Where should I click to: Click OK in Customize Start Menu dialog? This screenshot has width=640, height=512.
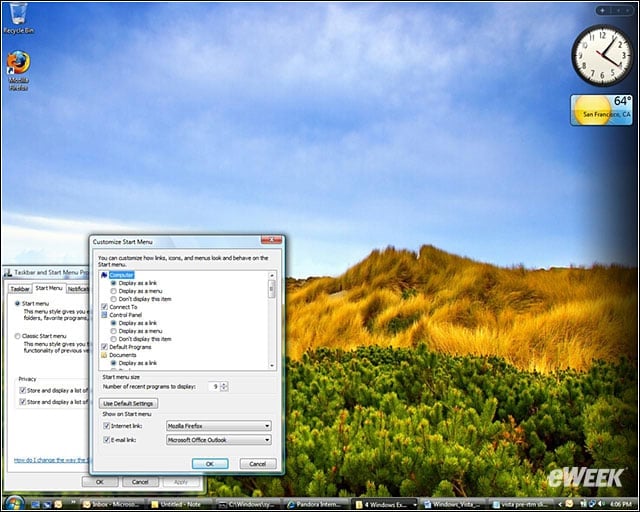tap(210, 464)
